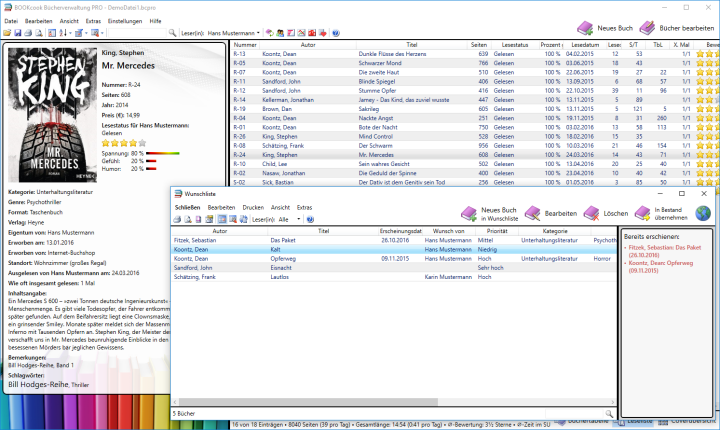The height and width of the screenshot is (430, 720).
Task: Click the globe icon in Wunschliste window
Action: [703, 213]
